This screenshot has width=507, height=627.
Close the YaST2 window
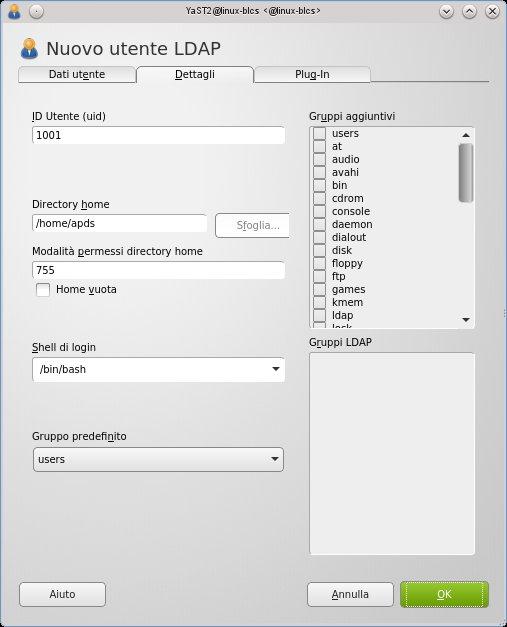tap(492, 12)
